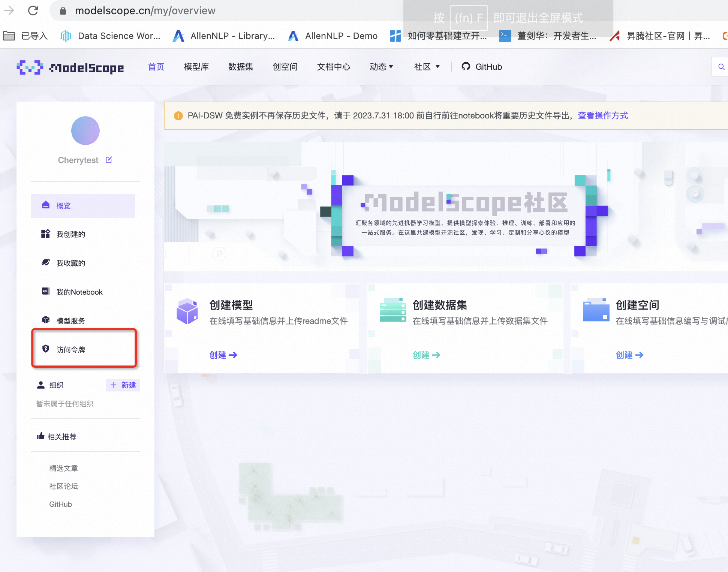This screenshot has height=572, width=728.
Task: Open 我的Notebook in sidebar
Action: pos(79,292)
